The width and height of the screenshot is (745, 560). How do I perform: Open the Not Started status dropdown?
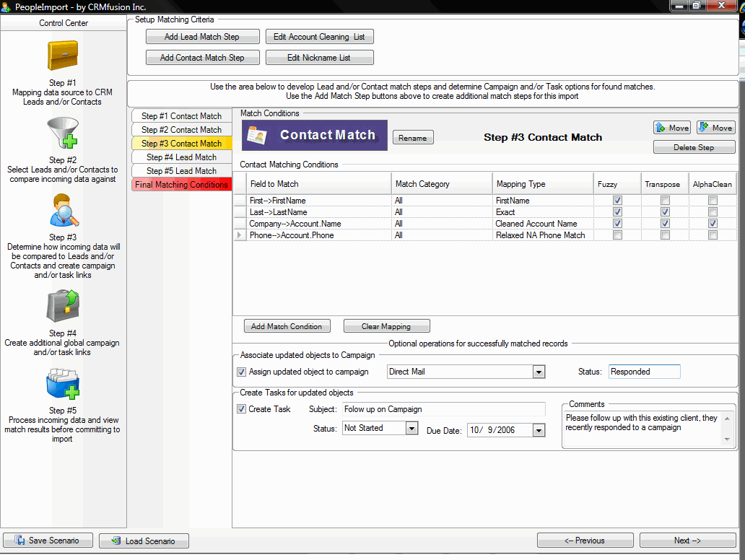[412, 429]
